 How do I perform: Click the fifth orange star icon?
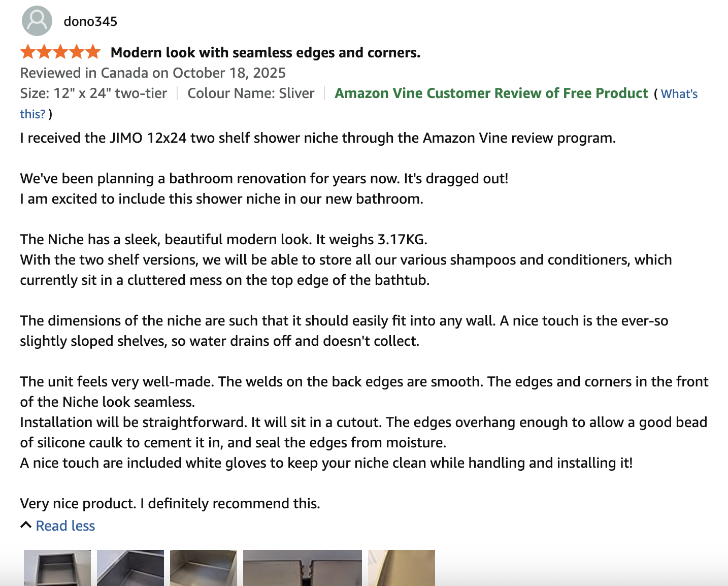pos(92,51)
